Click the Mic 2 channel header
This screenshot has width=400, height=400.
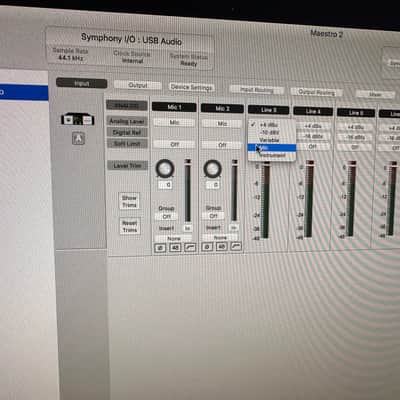[x=222, y=108]
